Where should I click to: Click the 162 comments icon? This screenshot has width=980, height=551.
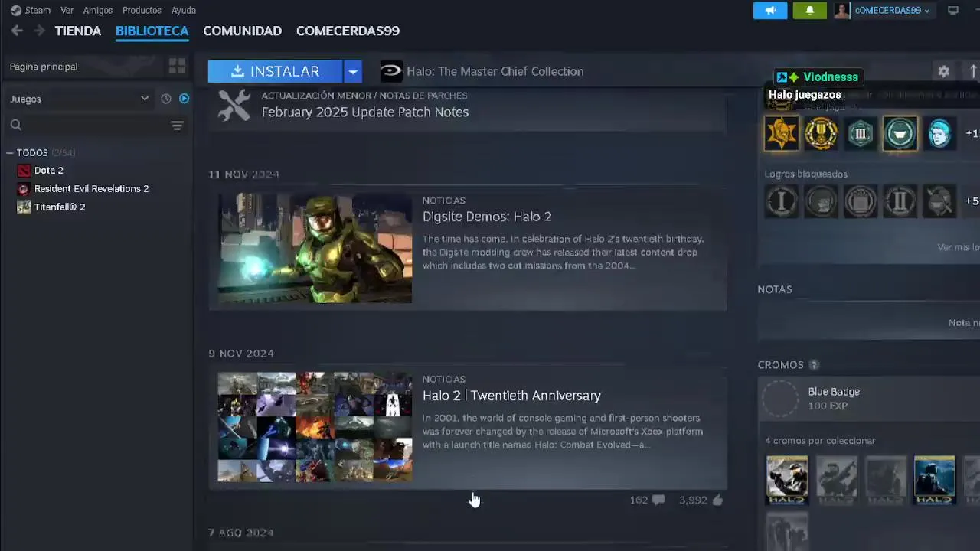pos(658,500)
